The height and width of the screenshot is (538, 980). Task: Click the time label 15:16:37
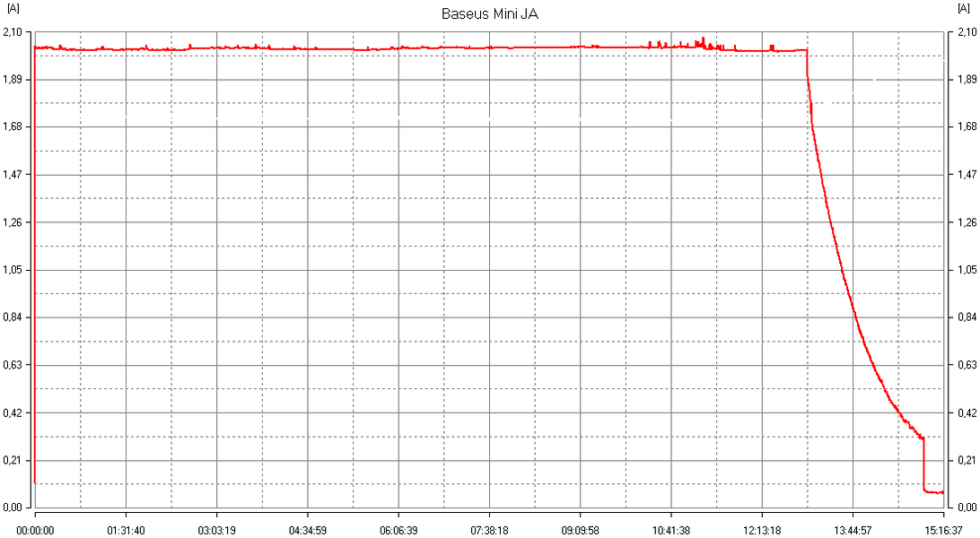click(x=944, y=531)
